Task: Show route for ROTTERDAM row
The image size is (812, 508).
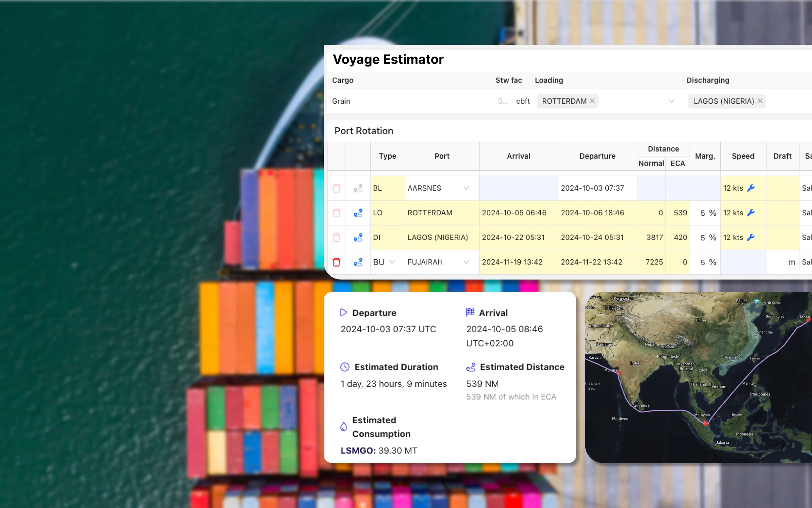Action: [358, 213]
